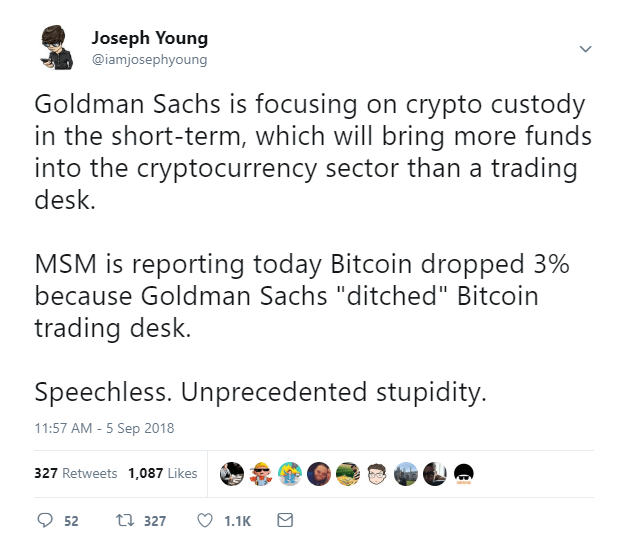Click the first liker avatar in the row
Screen dimensions: 627x550
point(232,472)
